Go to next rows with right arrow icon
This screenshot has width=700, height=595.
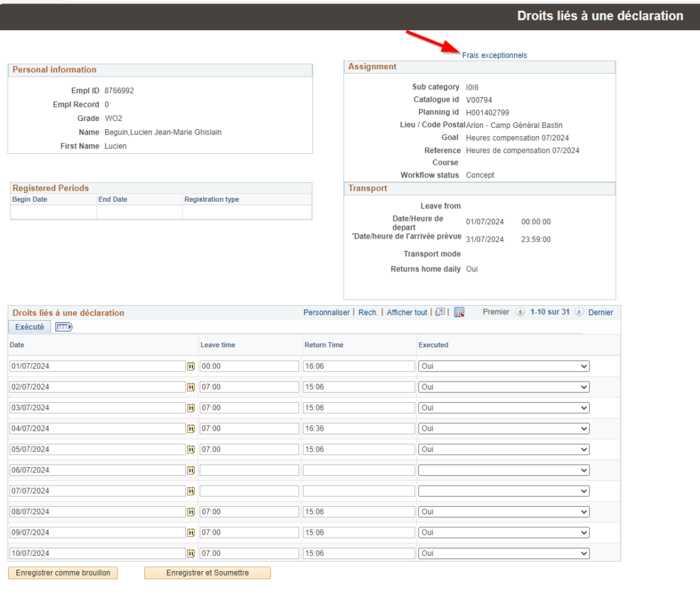579,312
